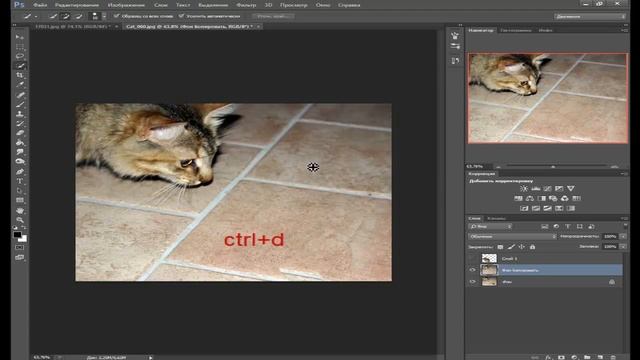The image size is (640, 360).
Task: Click the foreground color swatch
Action: (17, 235)
